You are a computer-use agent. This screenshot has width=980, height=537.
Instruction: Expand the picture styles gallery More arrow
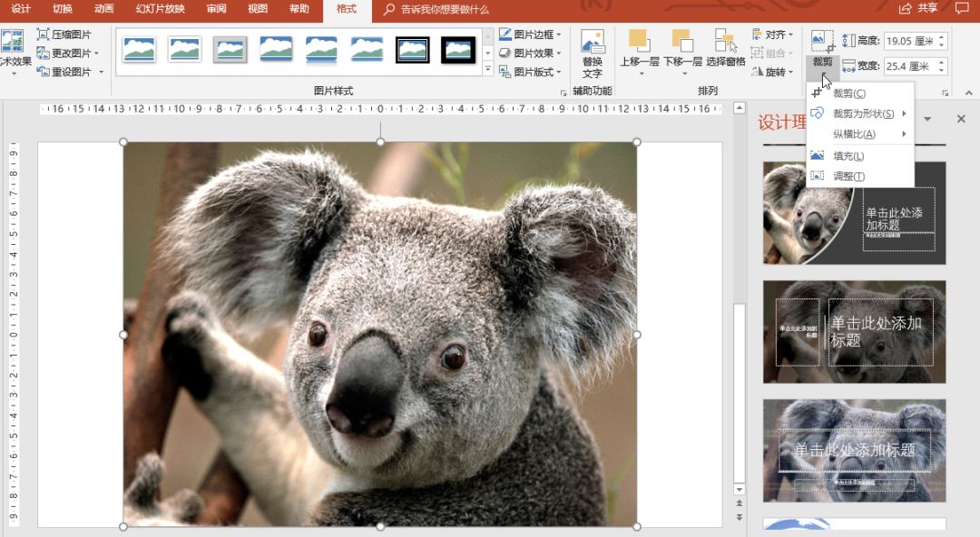tap(488, 69)
